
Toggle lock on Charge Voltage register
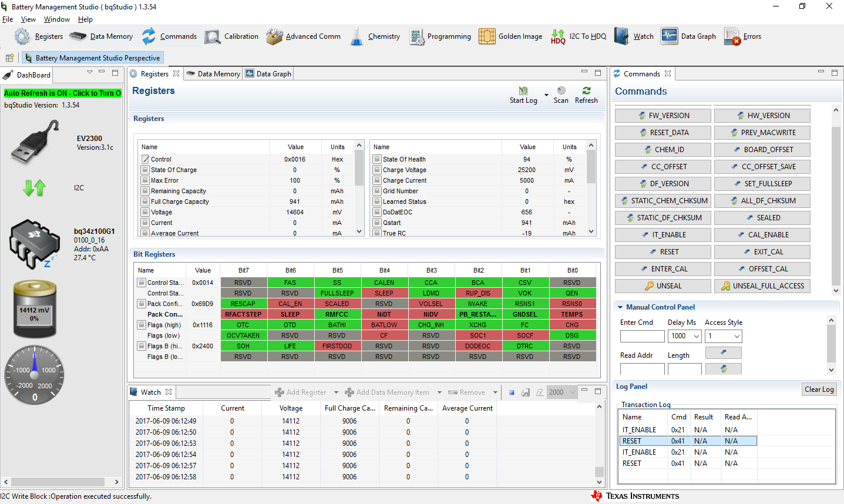point(377,170)
